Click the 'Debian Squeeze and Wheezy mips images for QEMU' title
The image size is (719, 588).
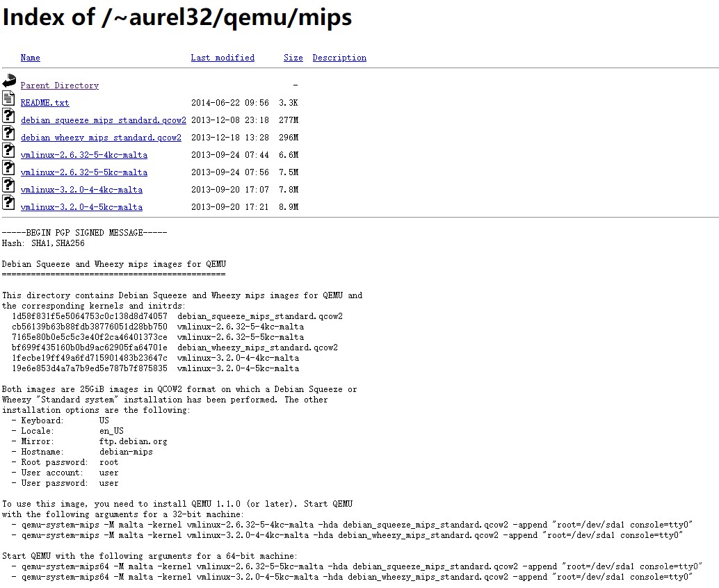coord(114,264)
